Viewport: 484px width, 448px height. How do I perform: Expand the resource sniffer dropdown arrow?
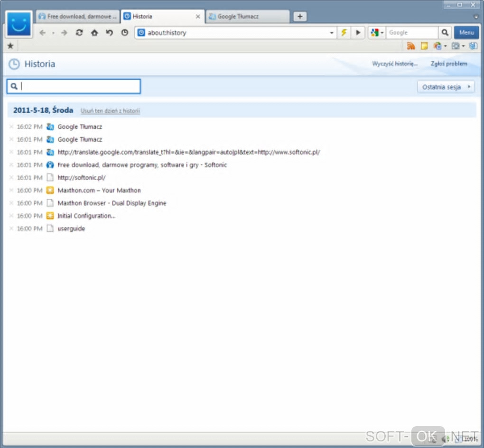tap(445, 46)
